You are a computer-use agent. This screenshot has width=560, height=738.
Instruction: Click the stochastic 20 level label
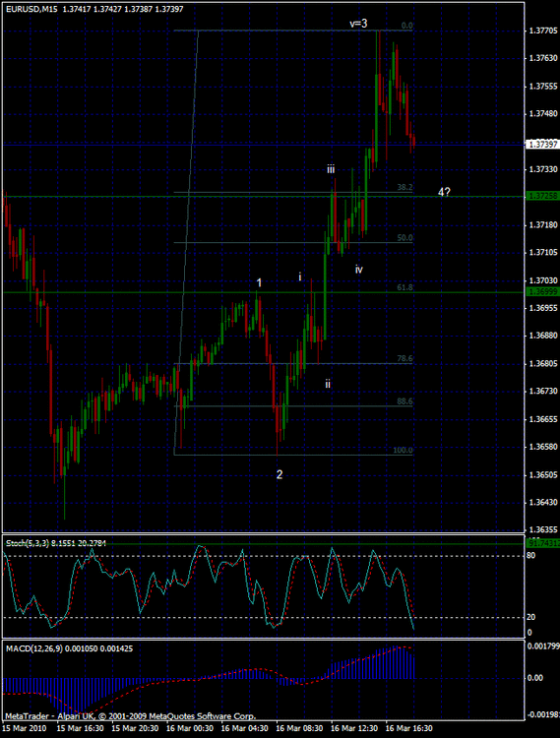coord(530,617)
